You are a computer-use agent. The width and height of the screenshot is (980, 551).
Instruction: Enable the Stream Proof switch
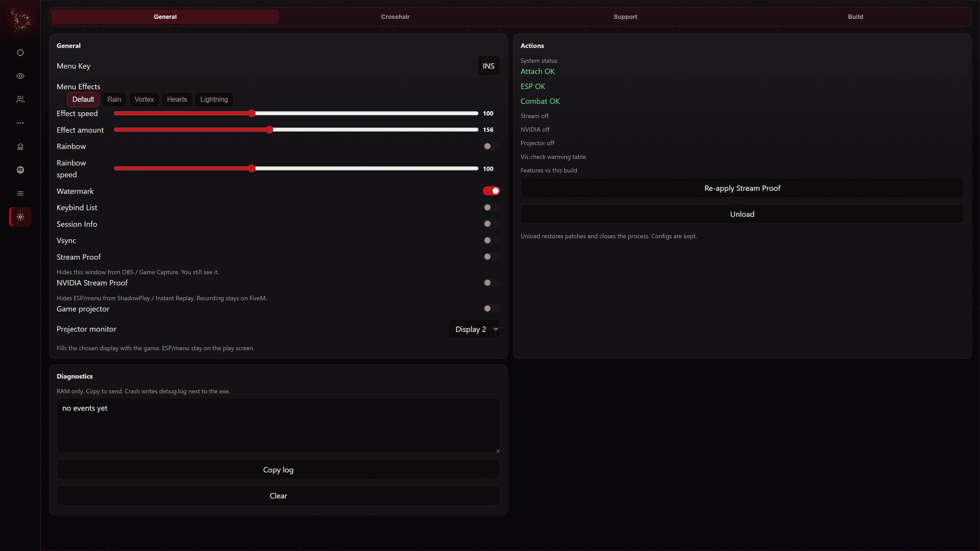tap(491, 257)
